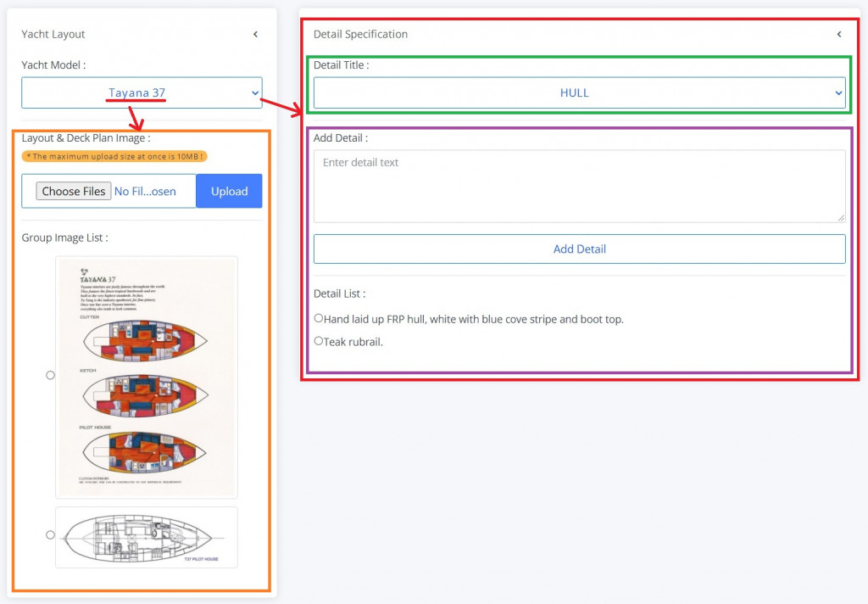Select the Teak rubrail radio option
868x604 pixels.
point(319,341)
